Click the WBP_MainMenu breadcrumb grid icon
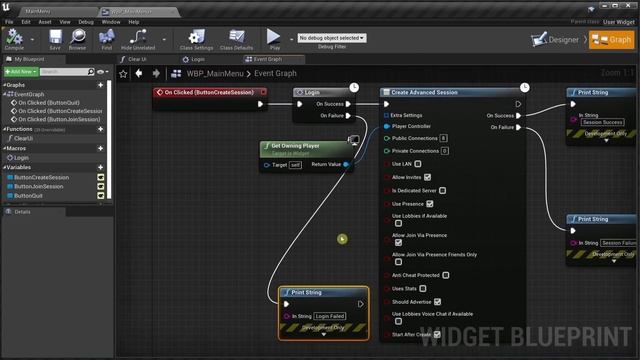 point(176,73)
